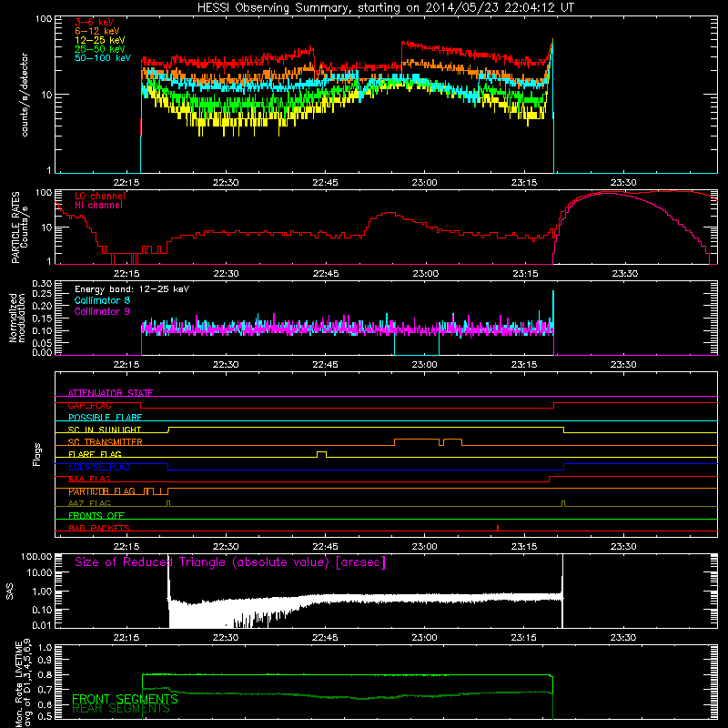
Task: Click the long SC_TRANSMITTER raised pulse before 23:00
Action: (417, 442)
